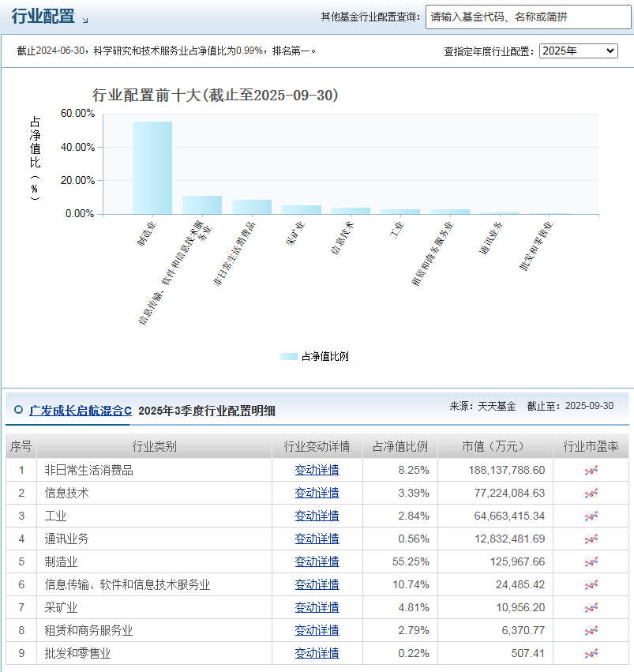Open the 广发成长启航混合C fund link
Viewport: 634px width, 672px height.
point(81,411)
